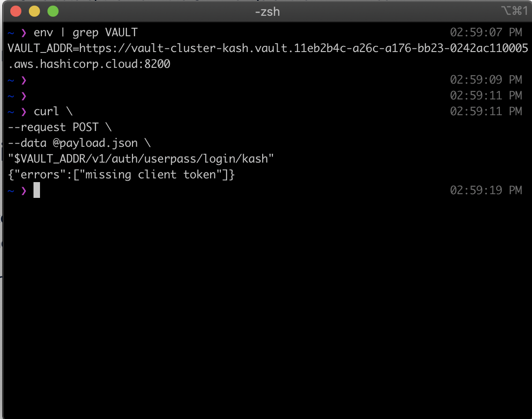Click the prompt arrow before env command
The image size is (532, 419).
[24, 33]
